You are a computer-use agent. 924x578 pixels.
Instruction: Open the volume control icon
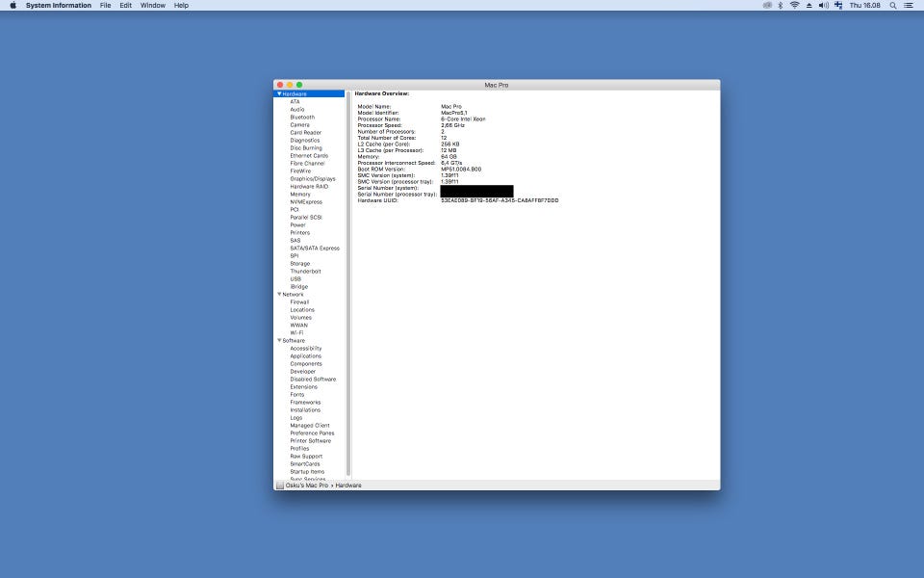point(823,6)
